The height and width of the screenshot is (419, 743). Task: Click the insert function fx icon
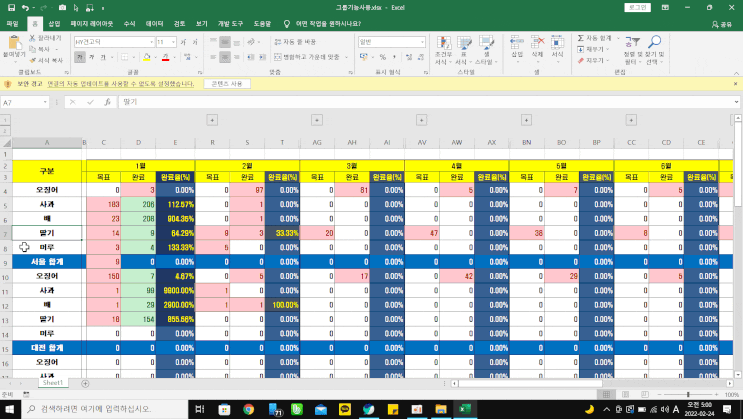[x=108, y=102]
